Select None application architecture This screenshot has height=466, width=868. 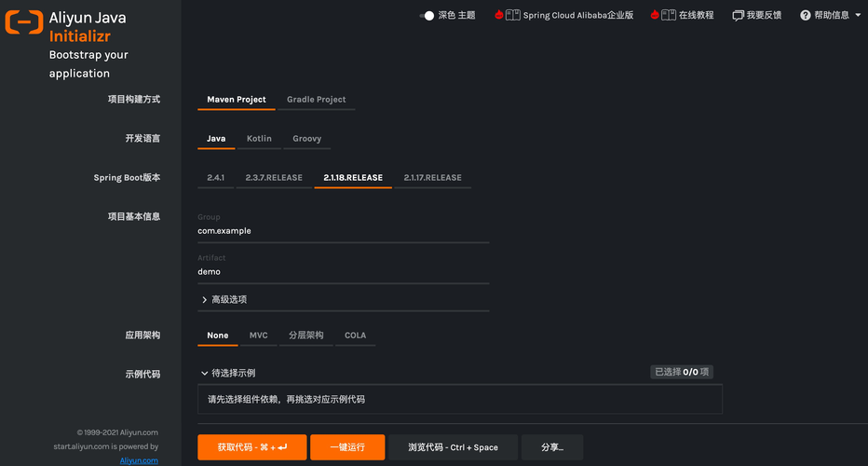(218, 336)
